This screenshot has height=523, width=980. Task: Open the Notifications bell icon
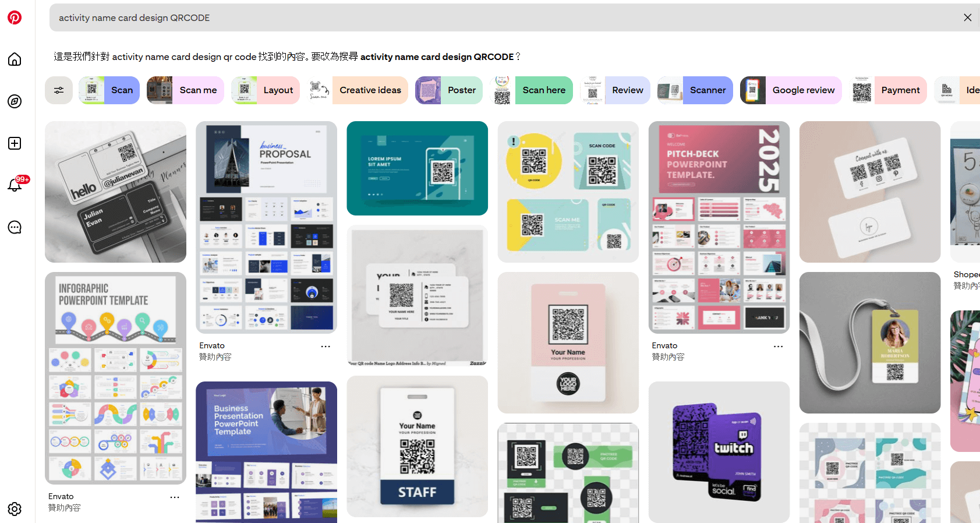tap(15, 185)
